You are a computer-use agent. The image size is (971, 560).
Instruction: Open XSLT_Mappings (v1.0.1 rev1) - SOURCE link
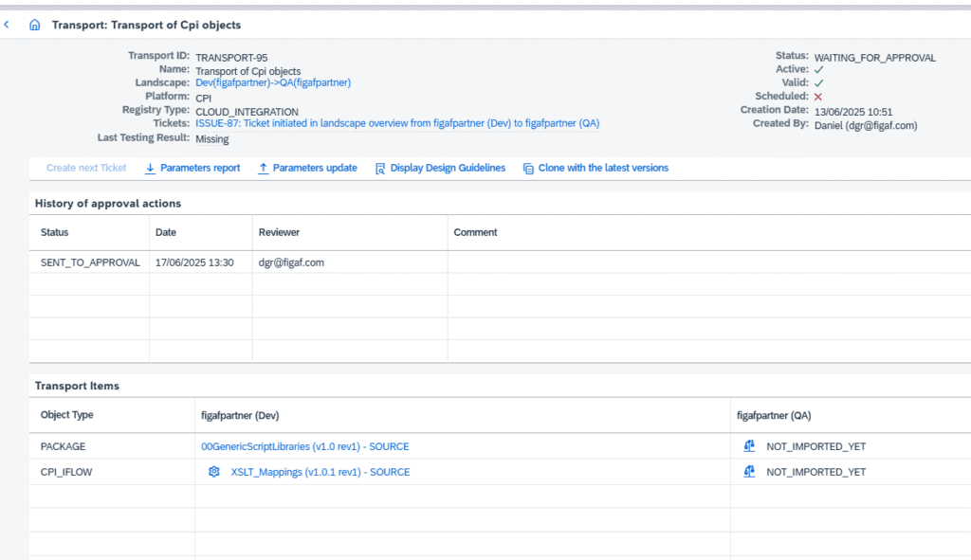321,472
